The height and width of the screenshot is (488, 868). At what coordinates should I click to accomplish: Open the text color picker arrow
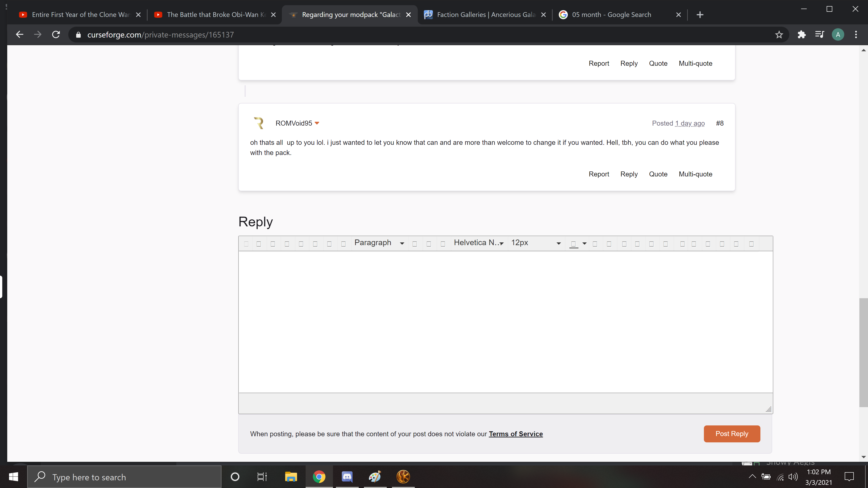click(584, 244)
